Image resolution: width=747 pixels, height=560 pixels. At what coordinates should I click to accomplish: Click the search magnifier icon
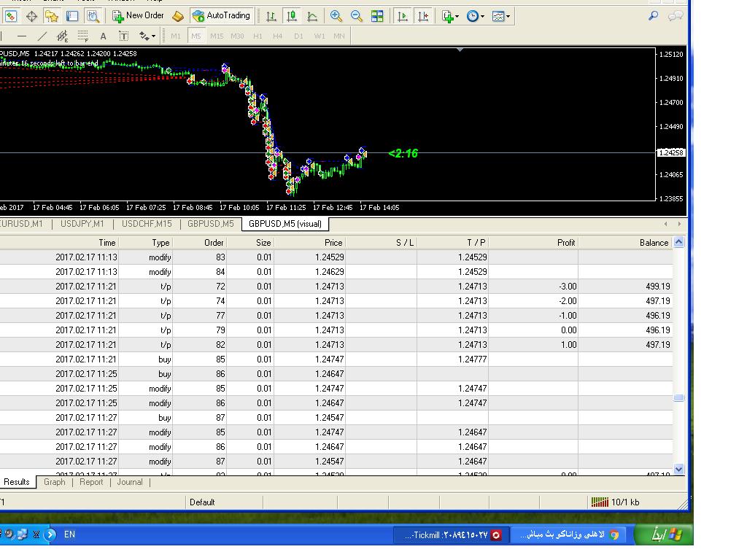point(653,16)
